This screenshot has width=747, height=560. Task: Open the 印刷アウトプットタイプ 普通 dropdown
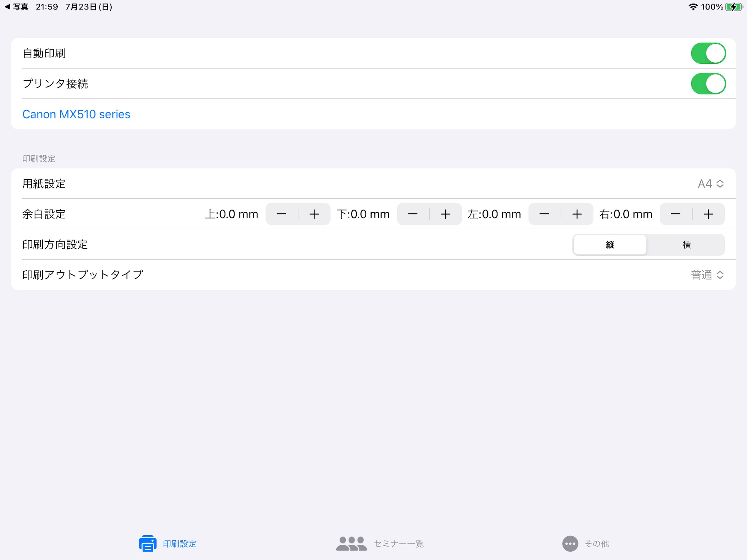pos(707,275)
